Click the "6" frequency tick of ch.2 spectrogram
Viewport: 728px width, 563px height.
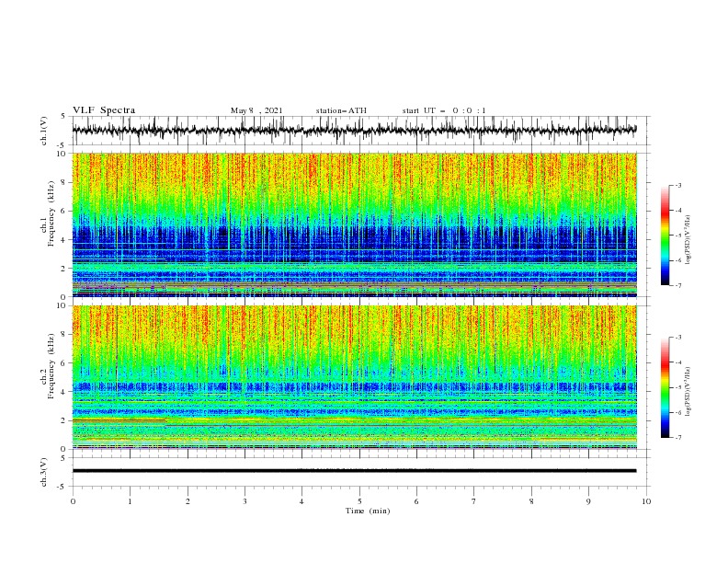(64, 363)
